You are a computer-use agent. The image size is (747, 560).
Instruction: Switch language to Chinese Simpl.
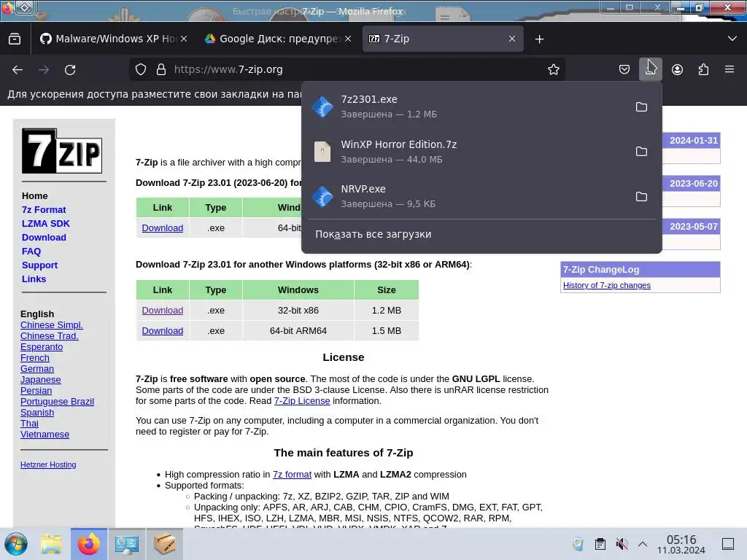[x=52, y=324]
